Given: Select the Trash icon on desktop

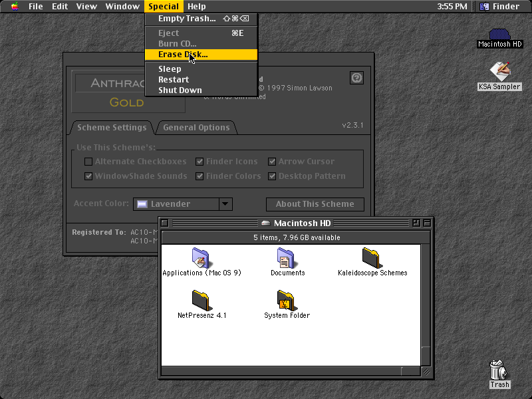Looking at the screenshot, I should pos(499,370).
